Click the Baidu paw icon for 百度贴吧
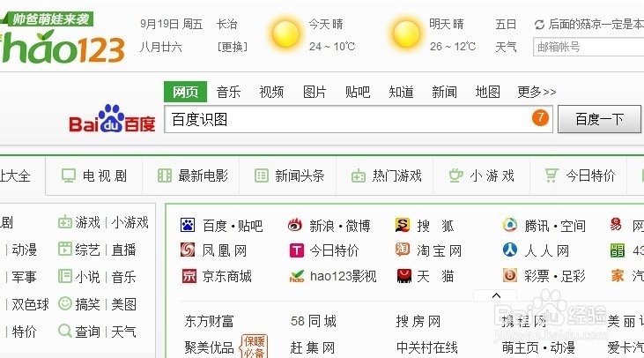 point(188,225)
